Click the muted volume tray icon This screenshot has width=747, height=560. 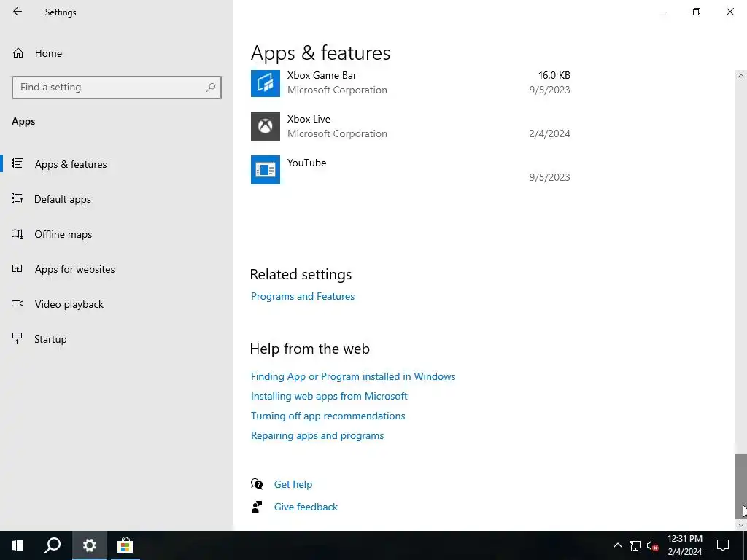652,545
